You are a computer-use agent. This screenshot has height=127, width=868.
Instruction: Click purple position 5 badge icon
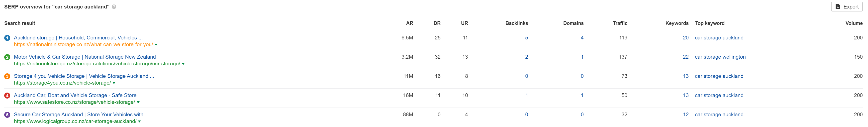click(x=7, y=115)
